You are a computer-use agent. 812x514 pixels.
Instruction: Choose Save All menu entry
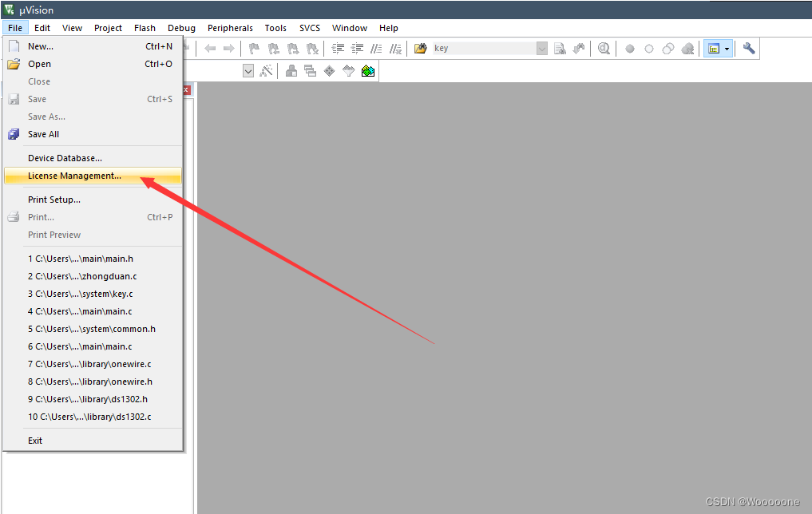click(x=93, y=134)
